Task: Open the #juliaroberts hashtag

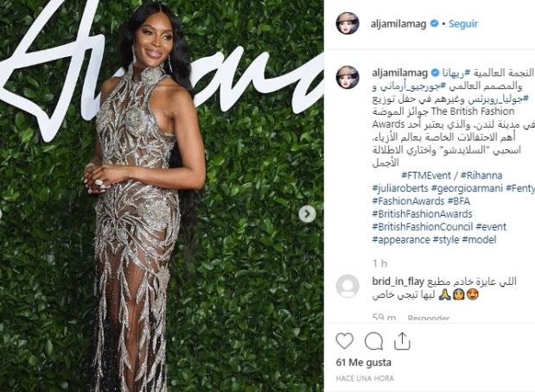Action: (400, 188)
